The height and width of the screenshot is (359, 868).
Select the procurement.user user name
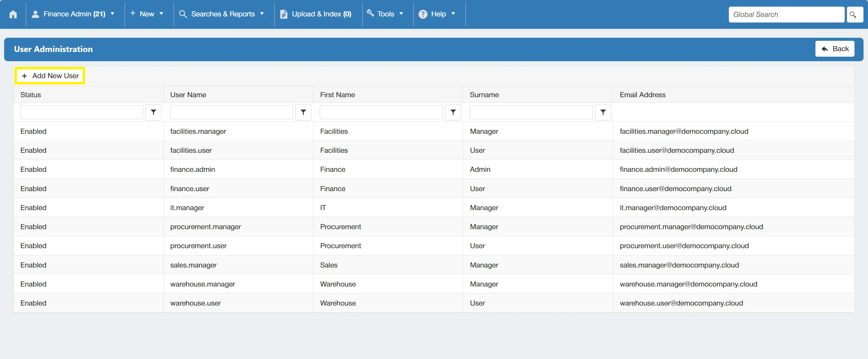click(x=198, y=246)
